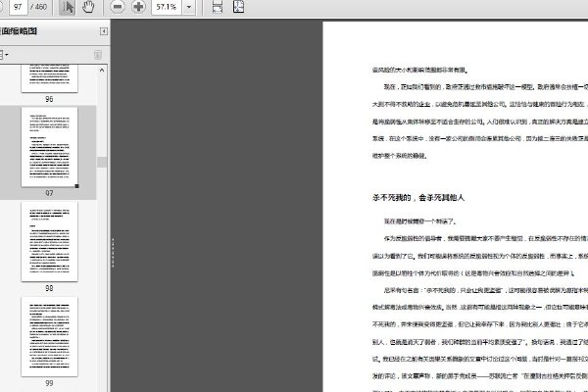This screenshot has height=392, width=588.
Task: Click the heading 杀不死我的，会杀死其他人
Action: click(x=418, y=198)
